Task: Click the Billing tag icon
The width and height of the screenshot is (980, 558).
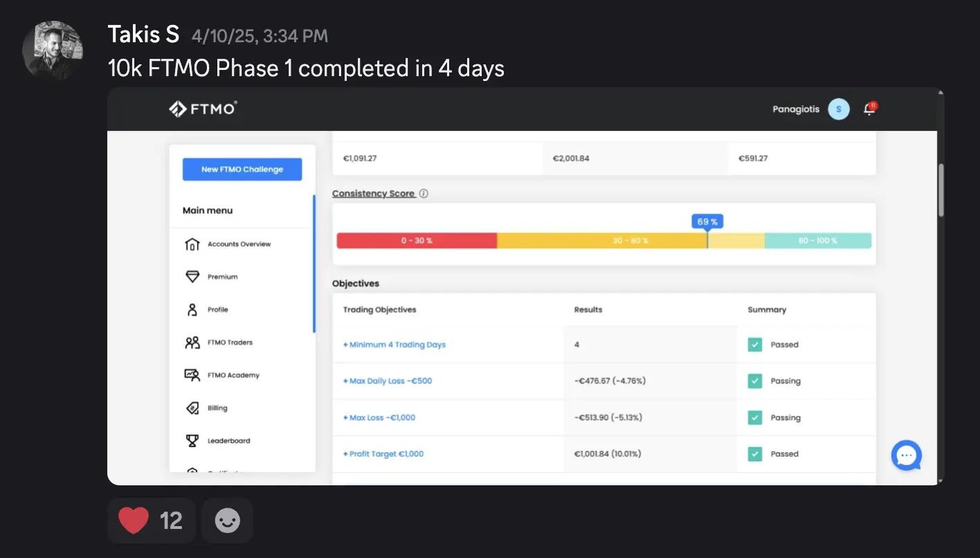Action: (x=192, y=408)
